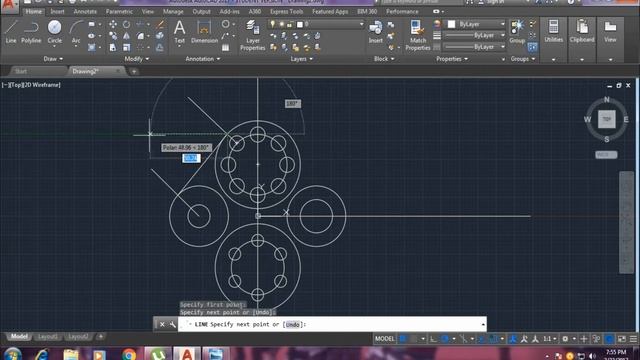The image size is (640, 360).
Task: Click the Windows Start button
Action: pyautogui.click(x=12, y=354)
